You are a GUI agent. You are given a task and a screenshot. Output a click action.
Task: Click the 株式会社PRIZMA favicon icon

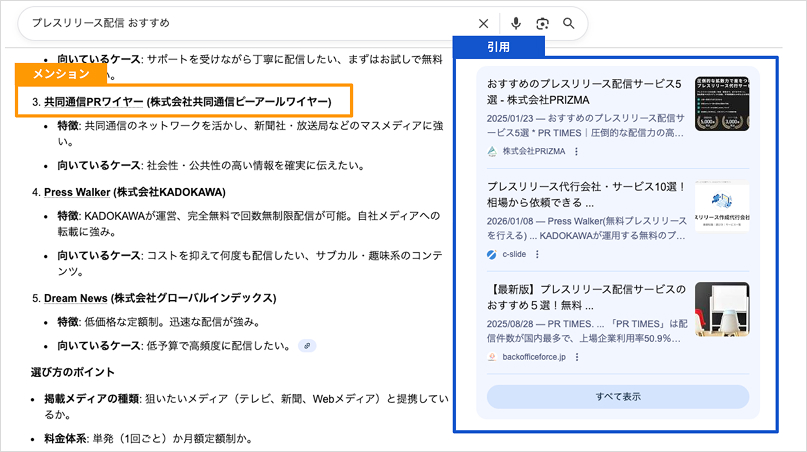(x=492, y=152)
